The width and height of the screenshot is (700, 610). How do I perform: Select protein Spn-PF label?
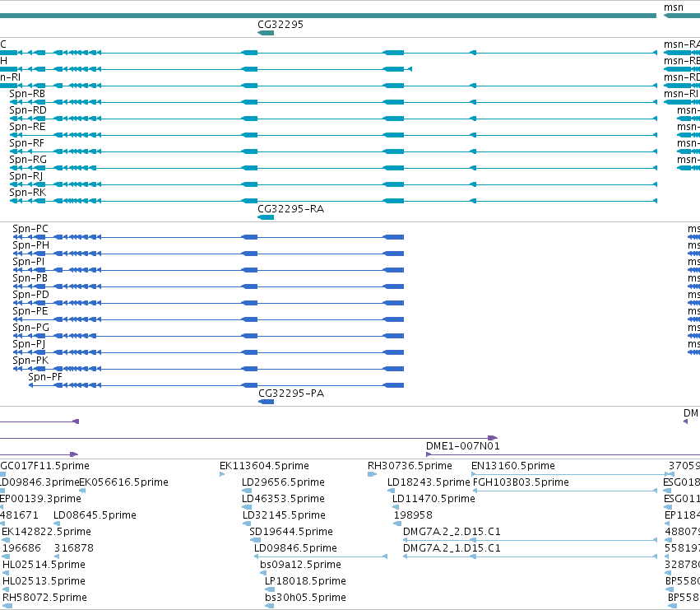pyautogui.click(x=45, y=377)
